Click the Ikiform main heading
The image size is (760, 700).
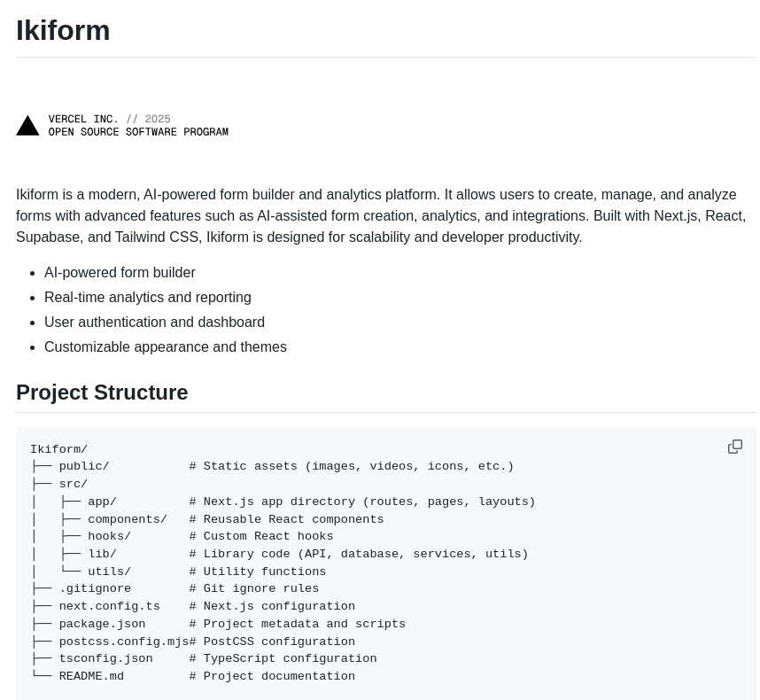[63, 30]
